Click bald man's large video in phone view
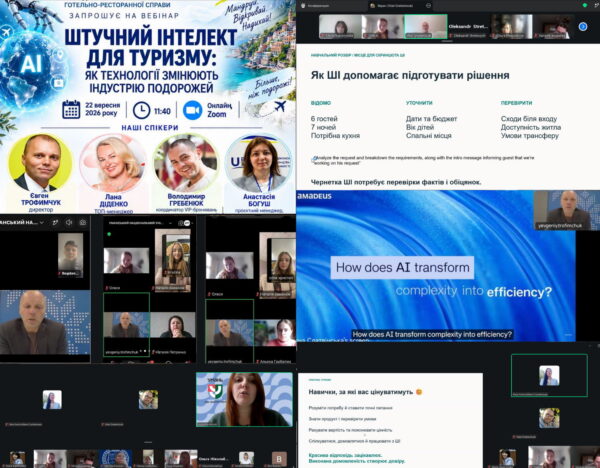The image size is (600, 468). [45, 322]
